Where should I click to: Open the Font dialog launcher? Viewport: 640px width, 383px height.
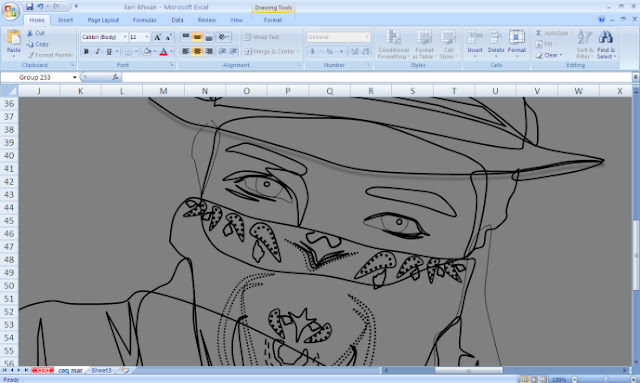tap(172, 65)
